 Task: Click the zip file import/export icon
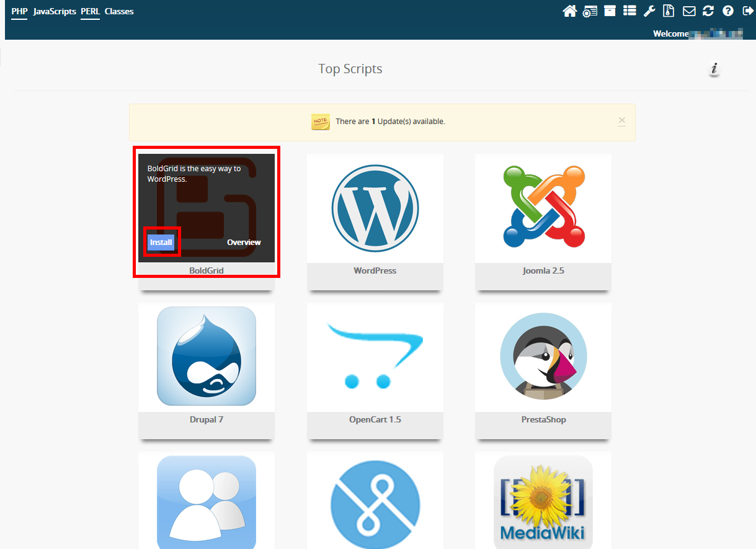[669, 11]
